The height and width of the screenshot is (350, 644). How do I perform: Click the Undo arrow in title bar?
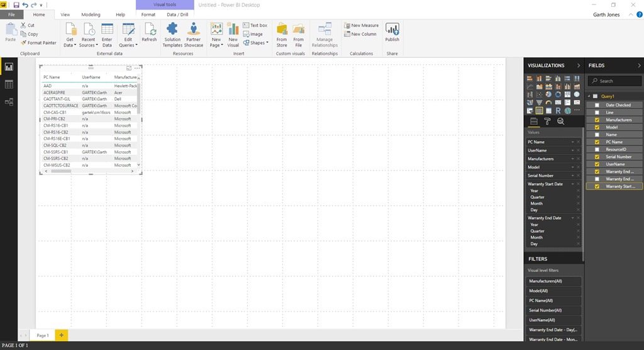[25, 5]
